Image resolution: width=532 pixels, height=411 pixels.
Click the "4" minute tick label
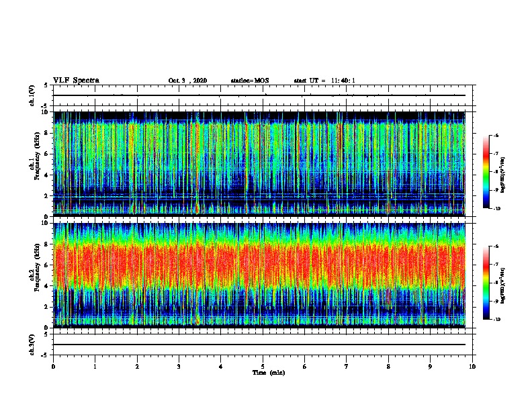pos(221,367)
